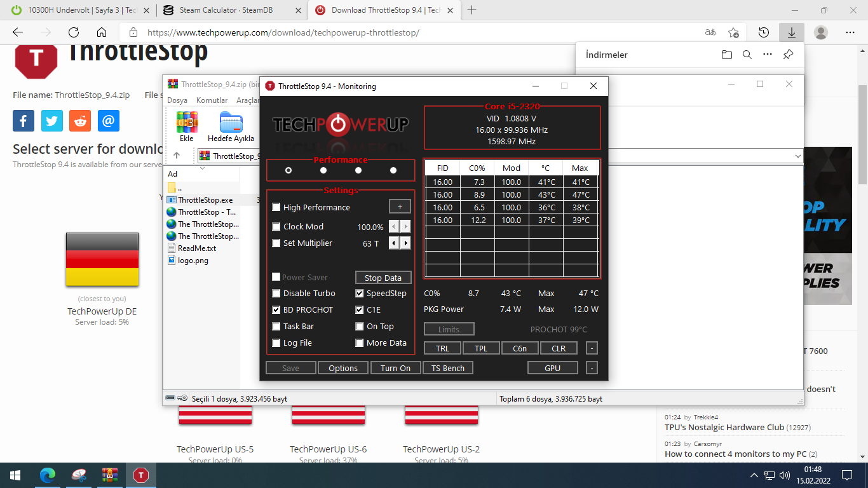Add this page to favorites
The image size is (868, 488).
(x=734, y=32)
